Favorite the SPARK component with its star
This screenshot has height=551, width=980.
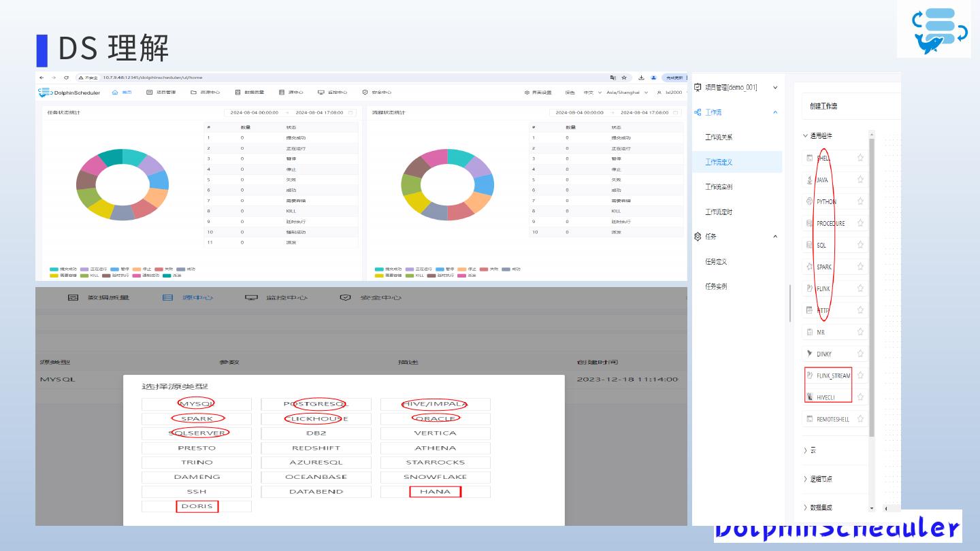860,267
